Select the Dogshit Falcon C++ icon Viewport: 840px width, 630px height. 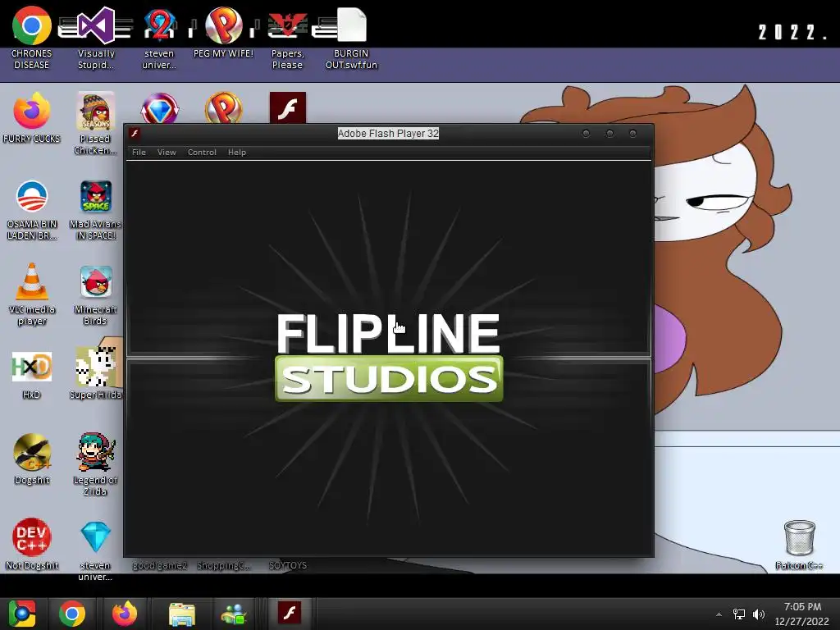(32, 459)
